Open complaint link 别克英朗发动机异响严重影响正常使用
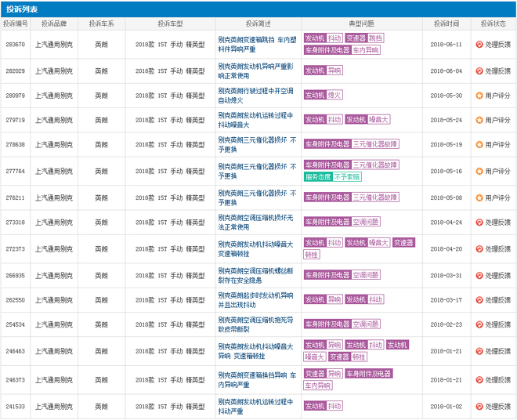This screenshot has height=420, width=517. (255, 71)
